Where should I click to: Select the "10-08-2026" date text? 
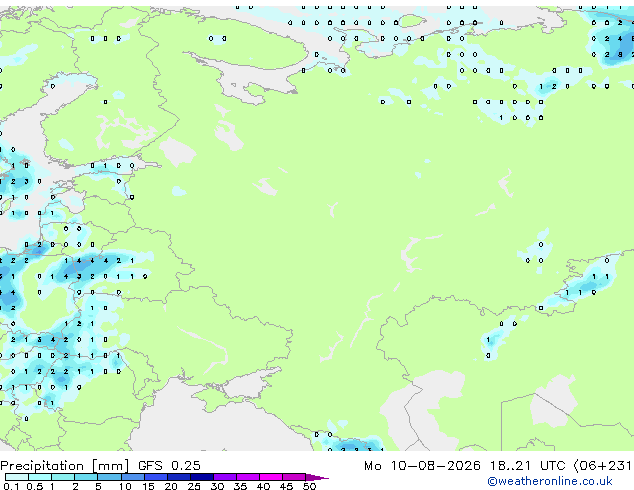(436, 466)
